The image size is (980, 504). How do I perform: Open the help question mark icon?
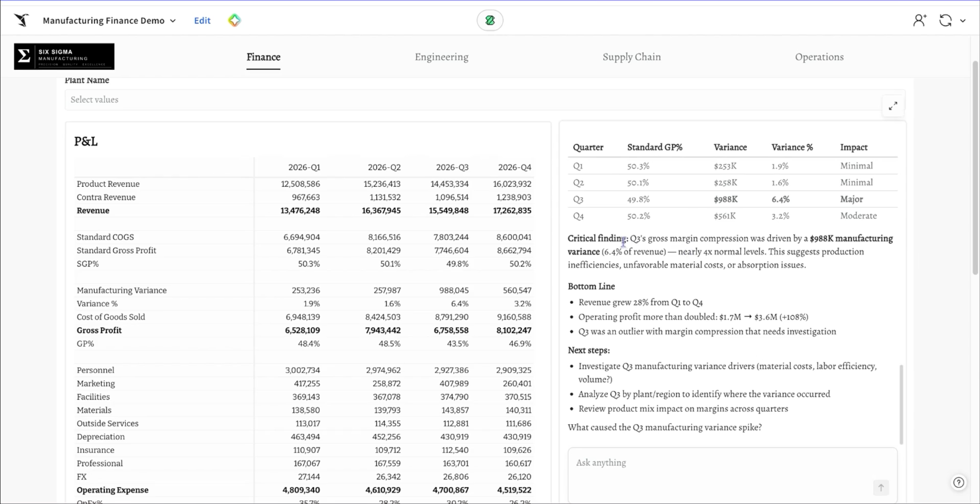(958, 482)
